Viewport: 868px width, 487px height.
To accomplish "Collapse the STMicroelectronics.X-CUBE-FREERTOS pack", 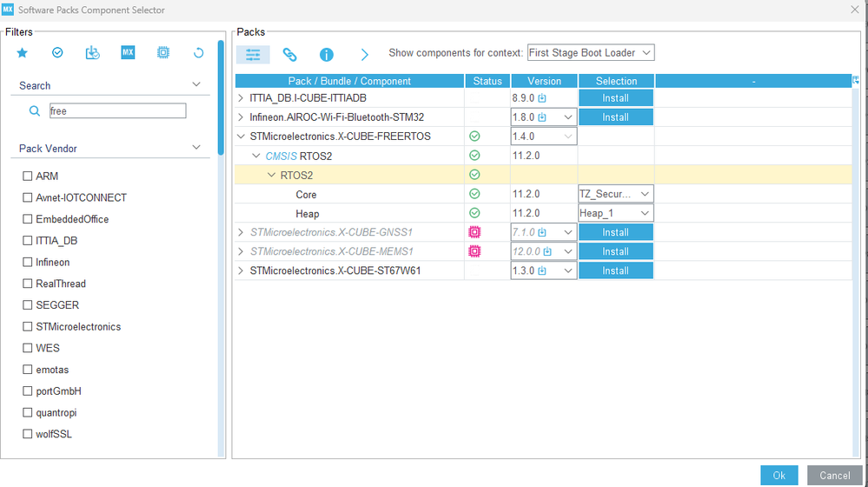I will coord(241,137).
